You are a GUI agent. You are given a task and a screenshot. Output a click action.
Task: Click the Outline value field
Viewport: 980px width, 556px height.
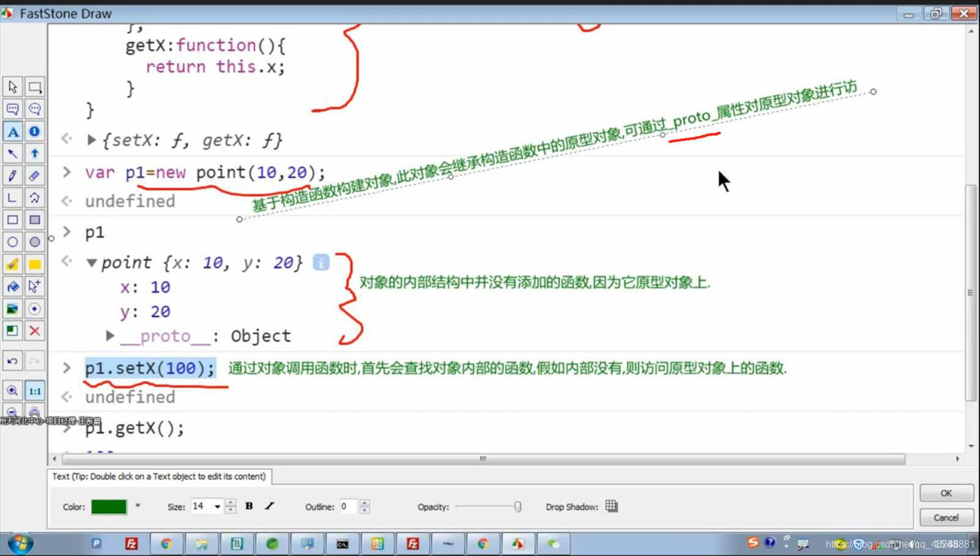pyautogui.click(x=348, y=506)
